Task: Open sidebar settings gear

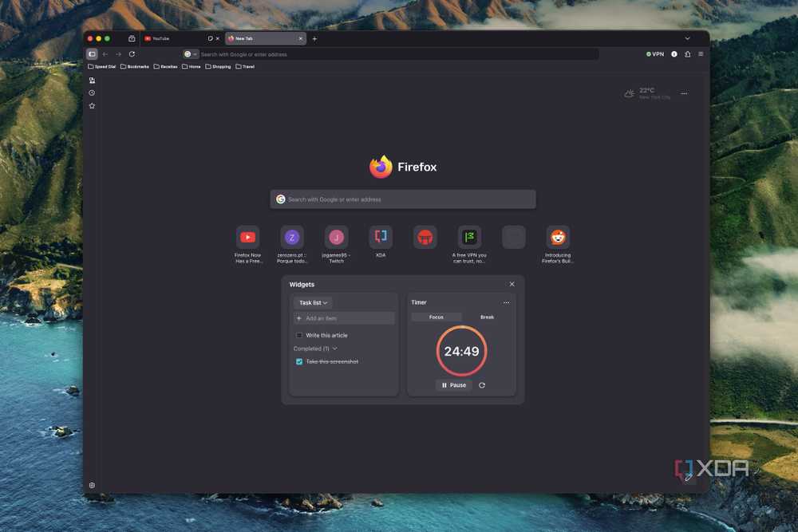Action: [92, 485]
